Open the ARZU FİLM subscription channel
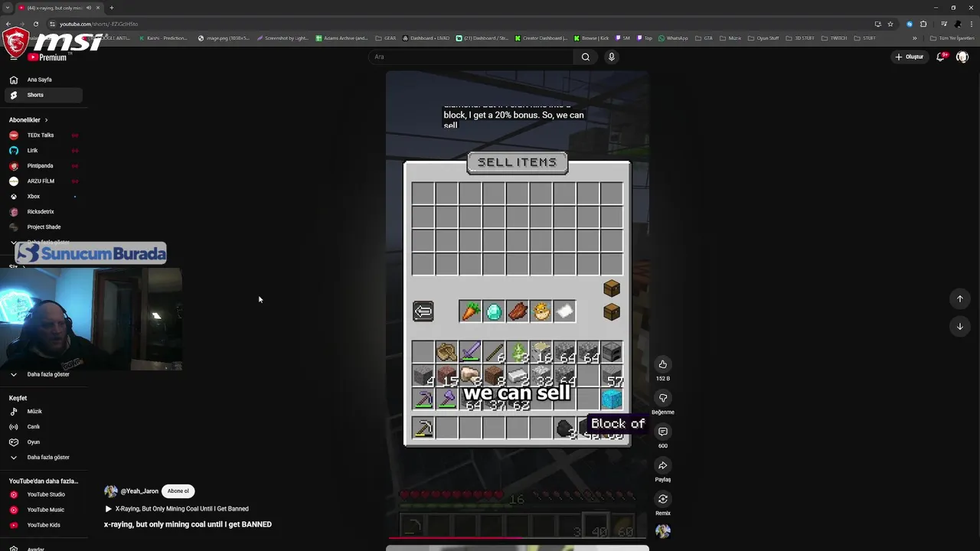980x551 pixels. click(x=42, y=181)
